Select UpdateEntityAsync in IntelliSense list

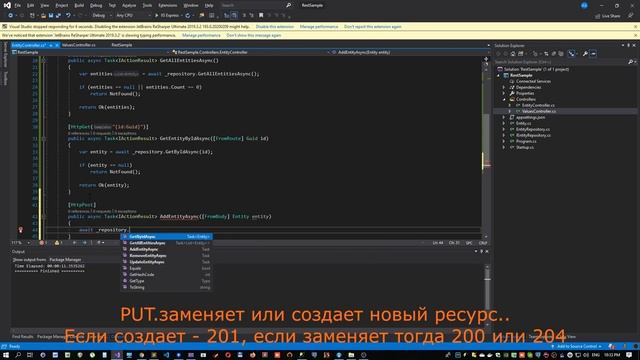coord(167,262)
